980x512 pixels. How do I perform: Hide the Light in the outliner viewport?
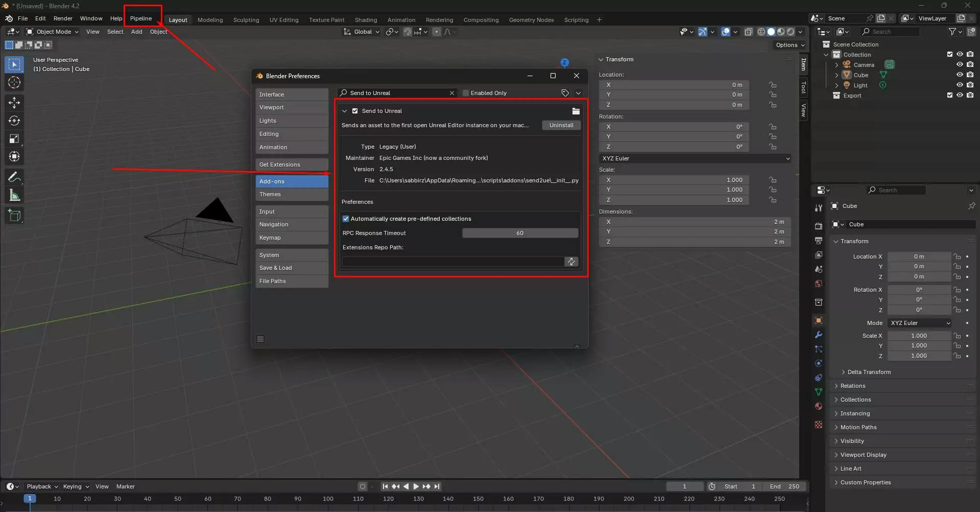pyautogui.click(x=960, y=85)
